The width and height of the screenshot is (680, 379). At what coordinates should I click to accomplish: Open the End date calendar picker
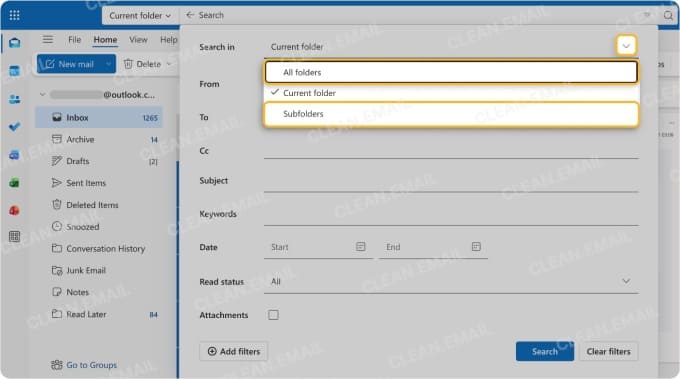(x=476, y=247)
